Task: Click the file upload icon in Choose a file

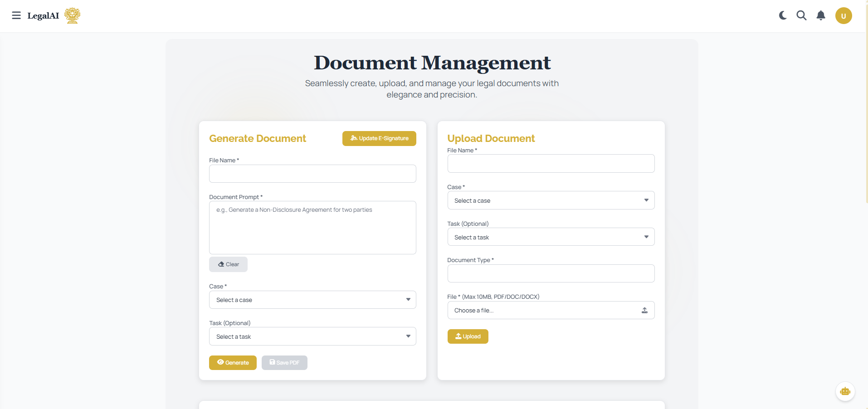Action: coord(644,310)
